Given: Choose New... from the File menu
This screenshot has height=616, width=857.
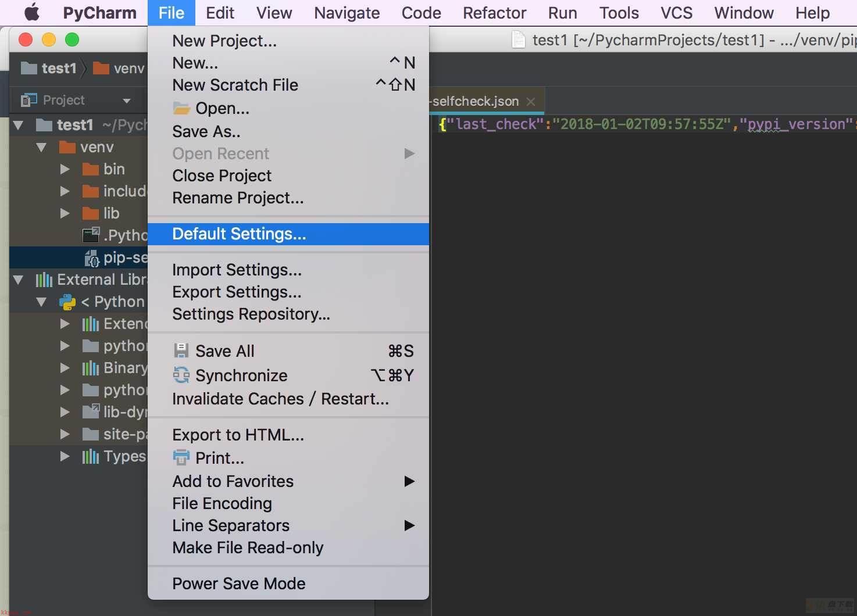Looking at the screenshot, I should [x=288, y=63].
